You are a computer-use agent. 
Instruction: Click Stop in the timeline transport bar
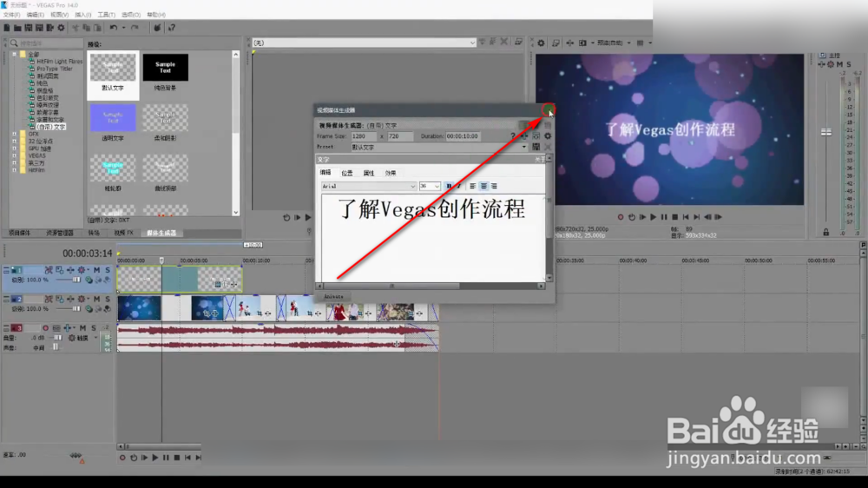point(176,458)
